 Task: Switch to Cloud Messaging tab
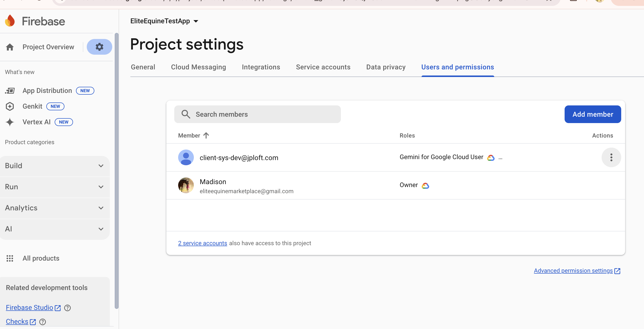(198, 67)
